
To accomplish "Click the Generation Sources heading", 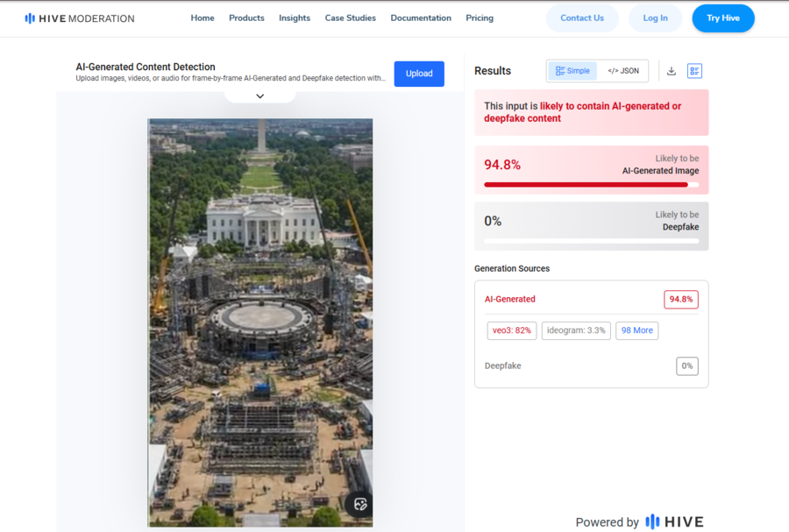I will [512, 268].
